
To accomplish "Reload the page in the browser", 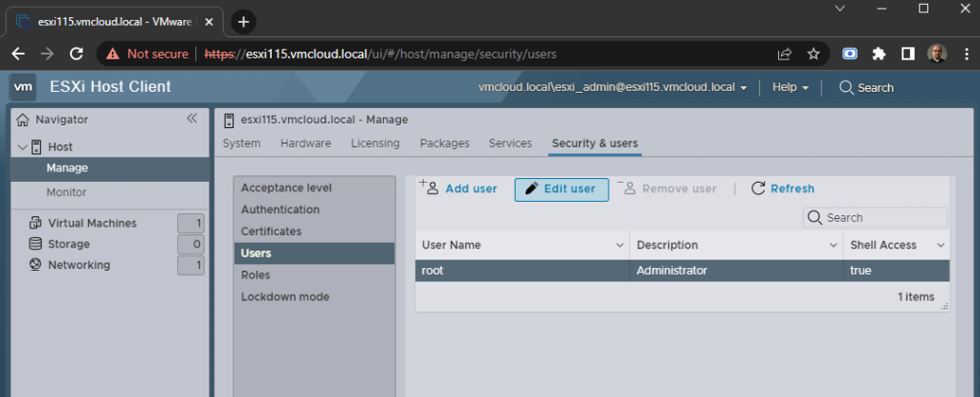I will click(x=77, y=54).
